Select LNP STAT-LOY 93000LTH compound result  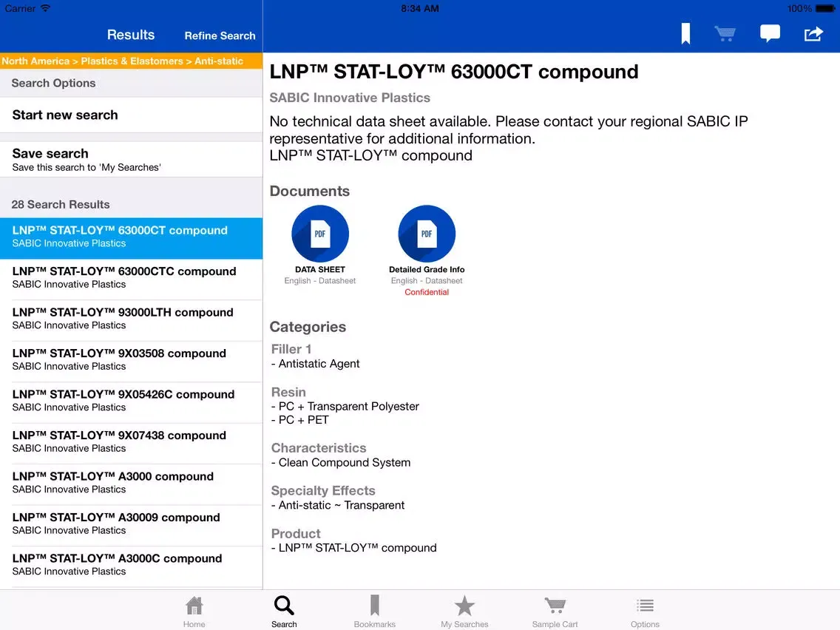[132, 320]
